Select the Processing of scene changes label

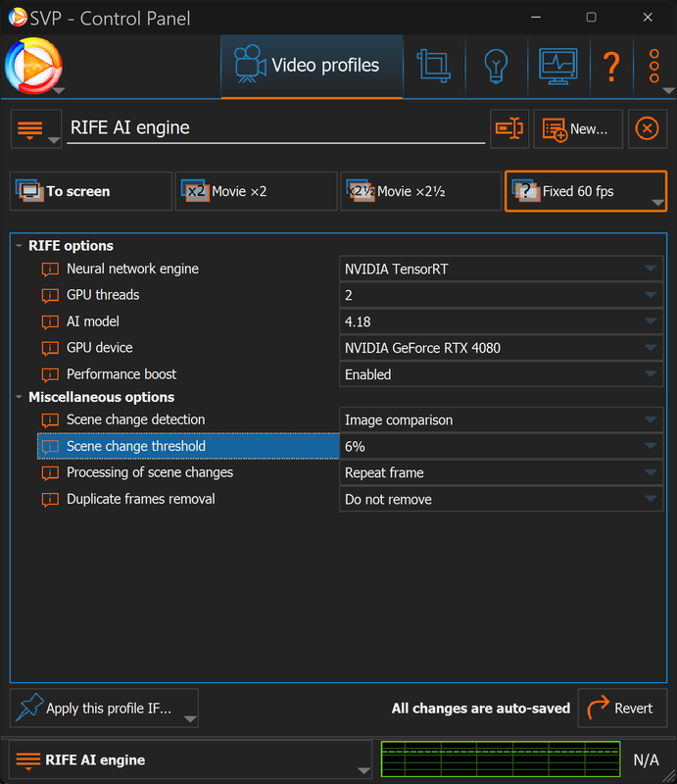pos(150,472)
